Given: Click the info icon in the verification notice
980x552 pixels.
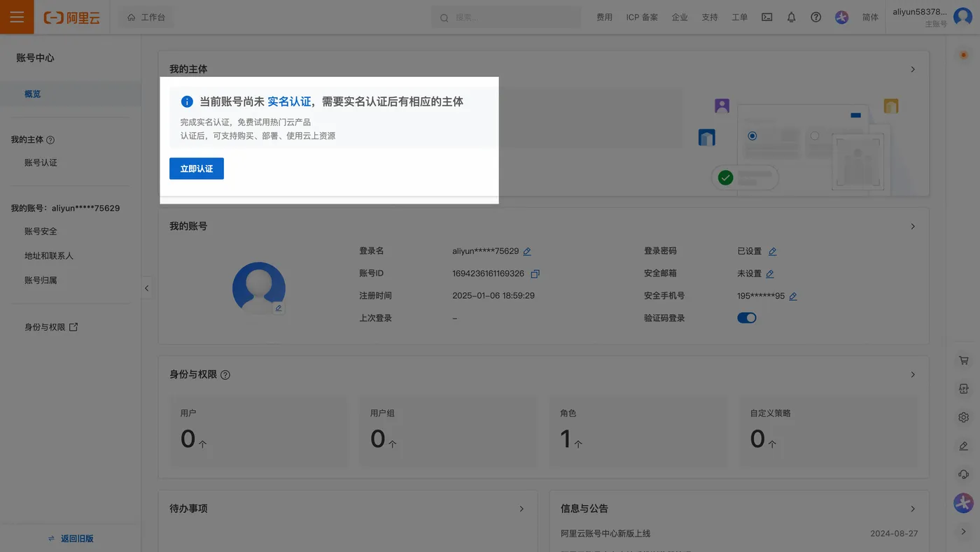Looking at the screenshot, I should point(187,101).
